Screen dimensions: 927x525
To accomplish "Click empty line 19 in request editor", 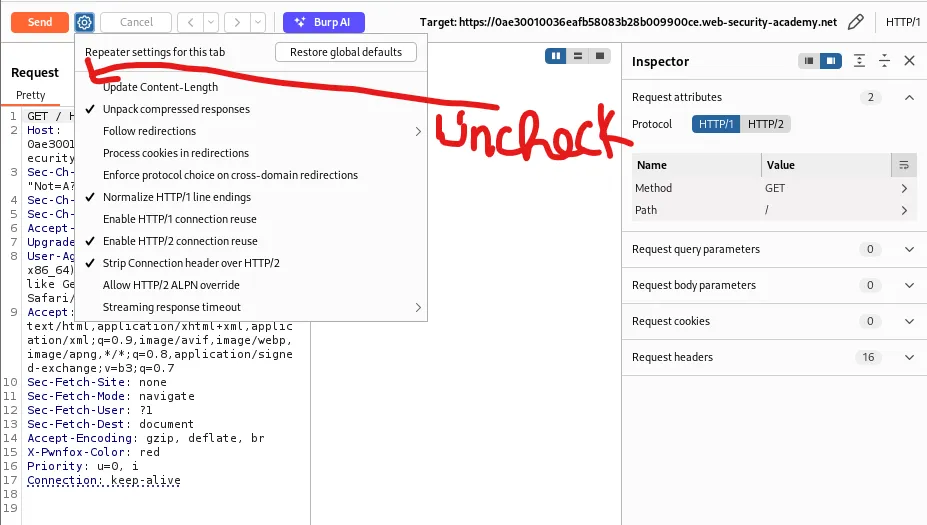I will point(166,508).
